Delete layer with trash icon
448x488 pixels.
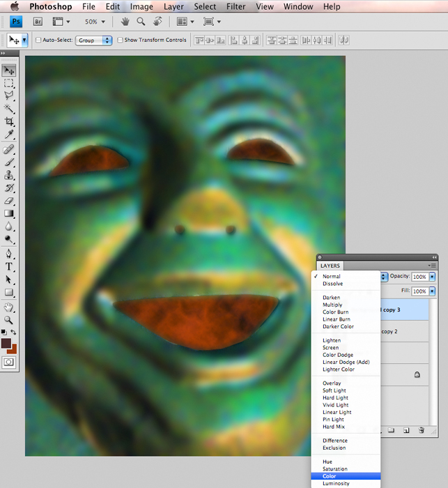[x=422, y=430]
